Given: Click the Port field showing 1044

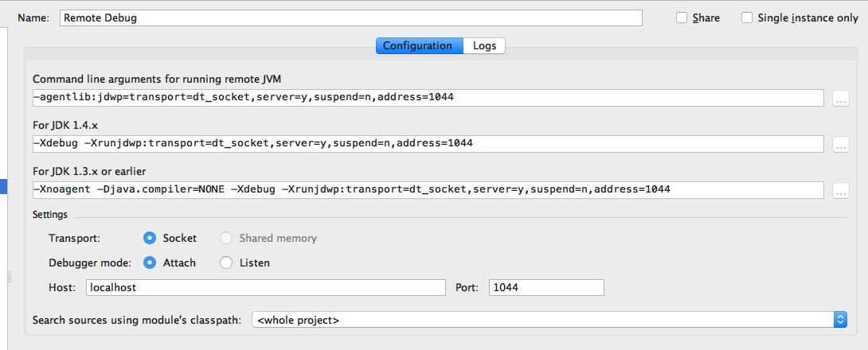Looking at the screenshot, I should [546, 288].
